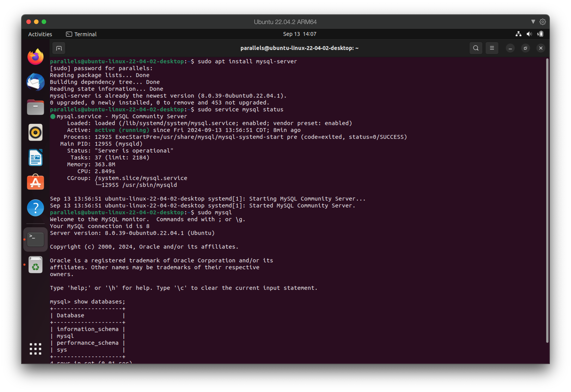Click the Activities overview
Viewport: 571px width, 392px height.
(x=40, y=34)
